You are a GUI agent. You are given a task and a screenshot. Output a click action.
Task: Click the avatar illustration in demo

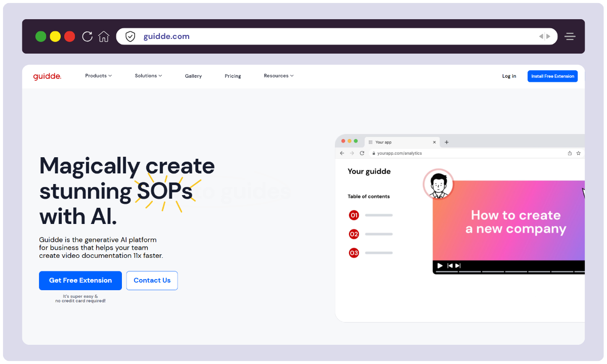438,184
